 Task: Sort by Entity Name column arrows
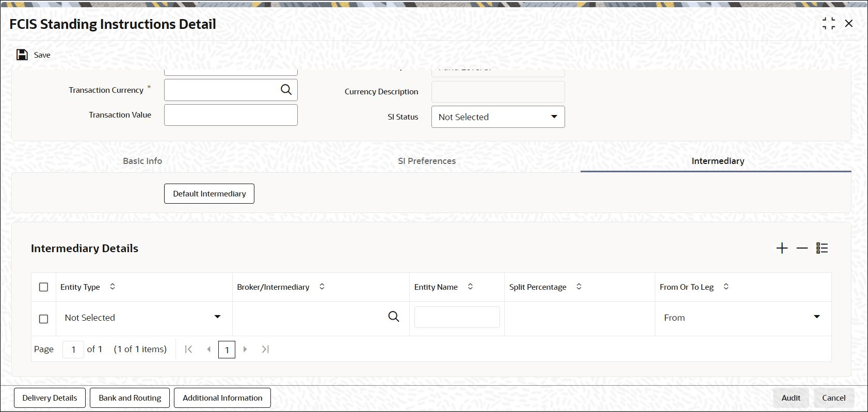[470, 287]
